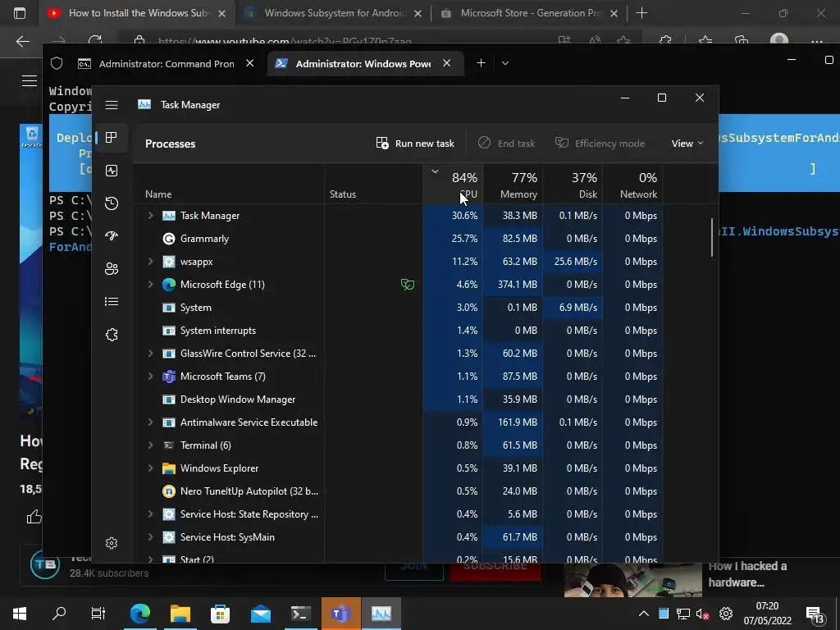
Task: Click the End task button
Action: pos(506,143)
